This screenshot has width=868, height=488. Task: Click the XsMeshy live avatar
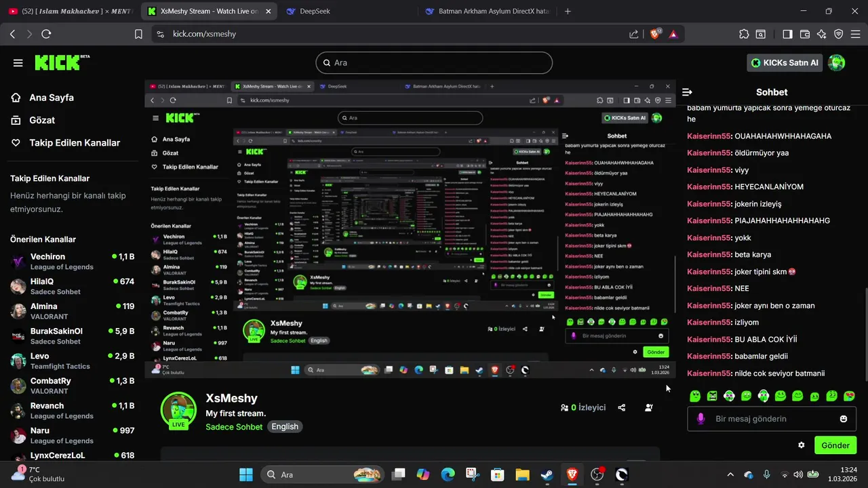tap(178, 410)
